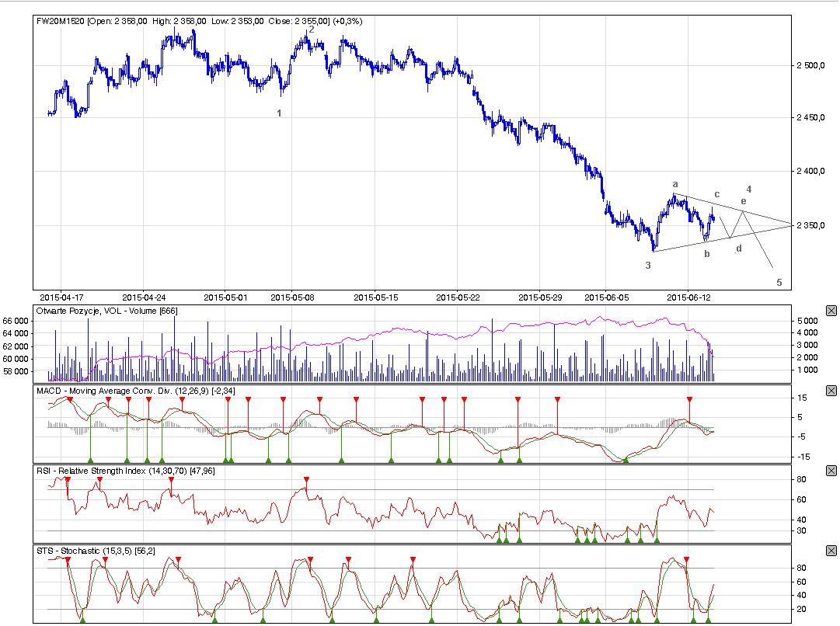
Task: Click the 2015-06-05 date label
Action: (x=606, y=297)
